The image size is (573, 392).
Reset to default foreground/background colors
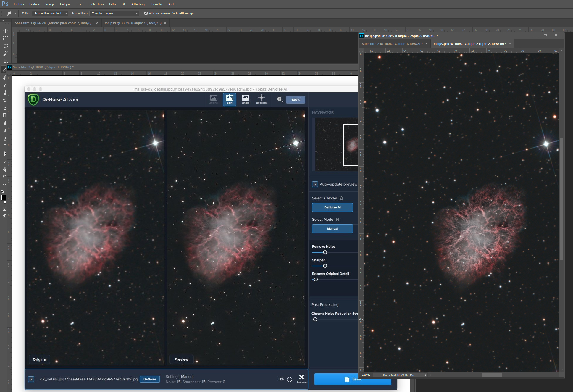coord(2,191)
